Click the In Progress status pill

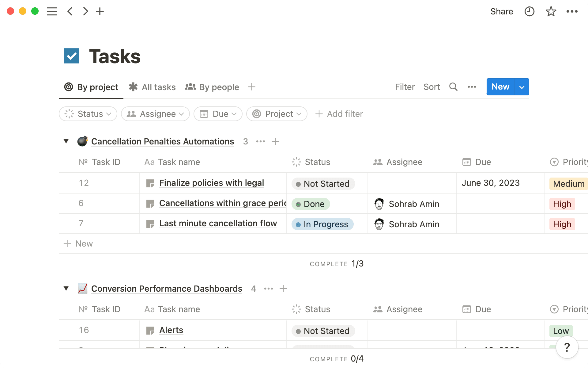pos(322,224)
